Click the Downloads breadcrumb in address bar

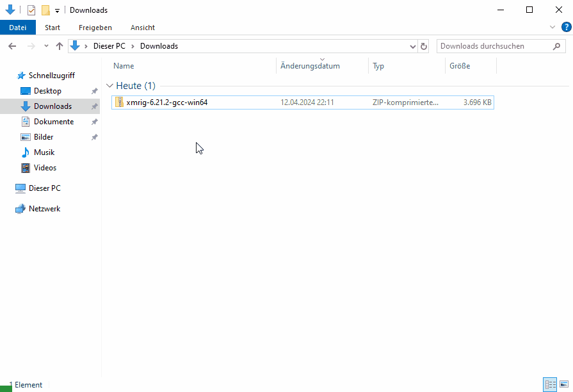[159, 46]
